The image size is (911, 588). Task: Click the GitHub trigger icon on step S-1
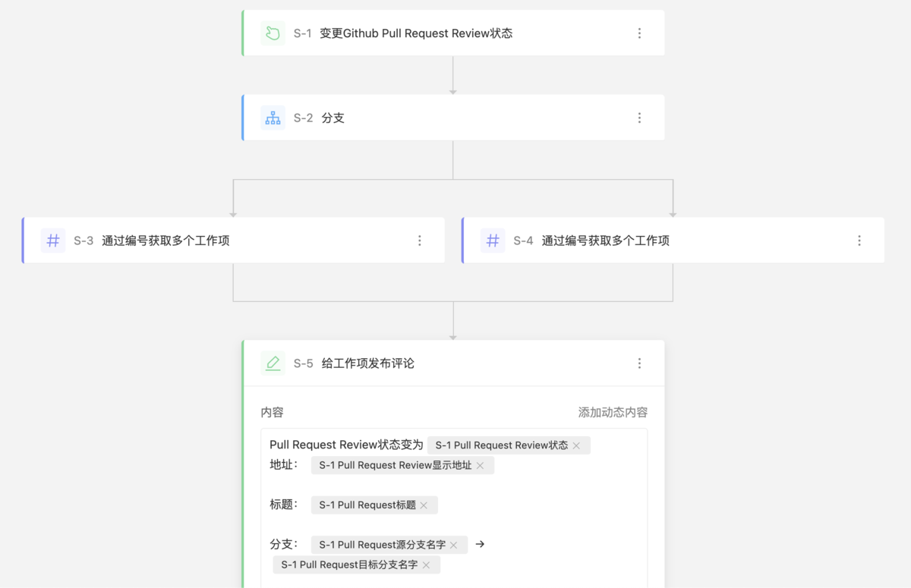tap(273, 33)
